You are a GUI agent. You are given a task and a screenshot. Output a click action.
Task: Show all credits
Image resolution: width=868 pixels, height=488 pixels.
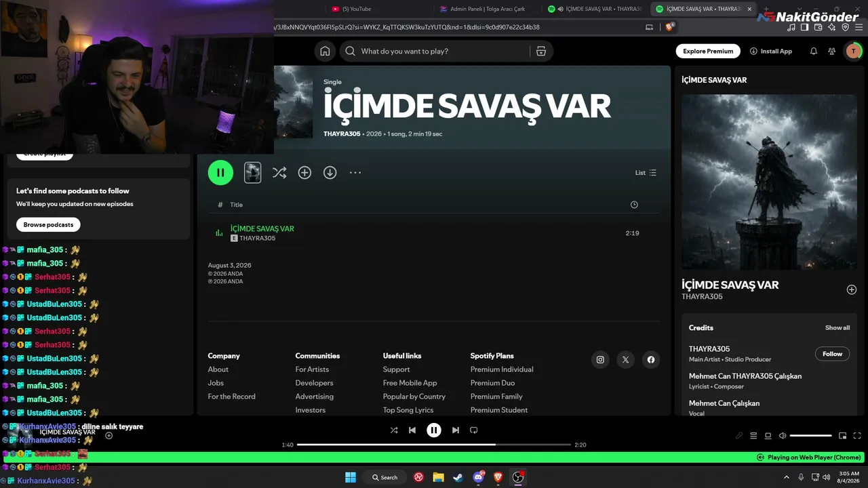pos(837,328)
